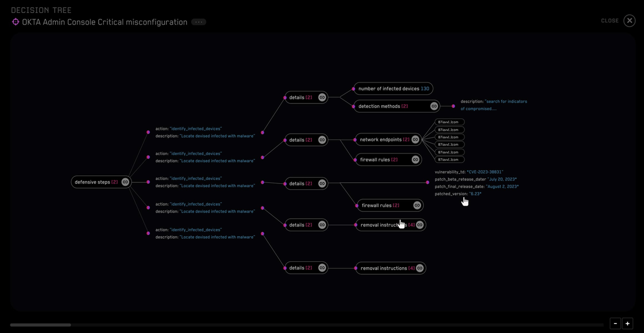The image size is (644, 333).
Task: Expand the network endpoints node
Action: [x=384, y=140]
